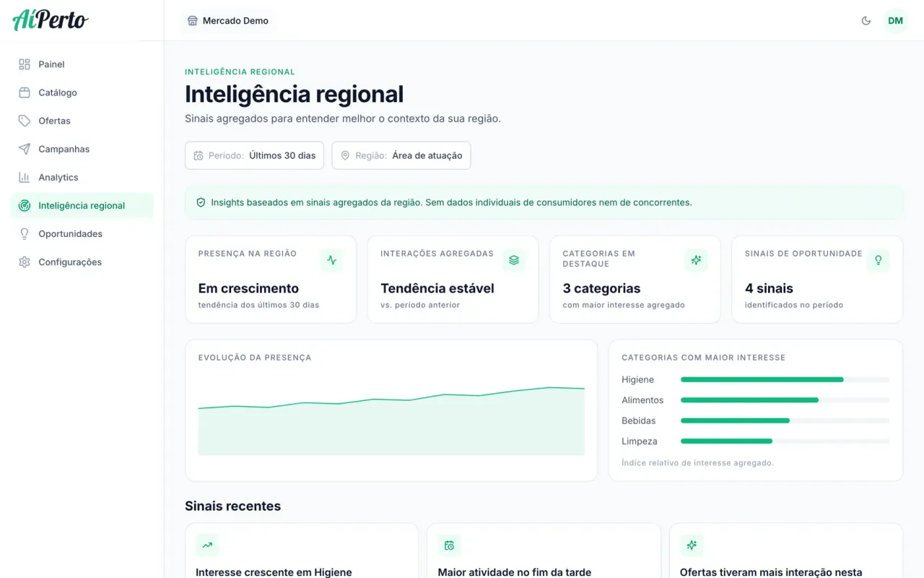This screenshot has width=924, height=578.
Task: Open the Mercado Demo store selector
Action: [228, 21]
